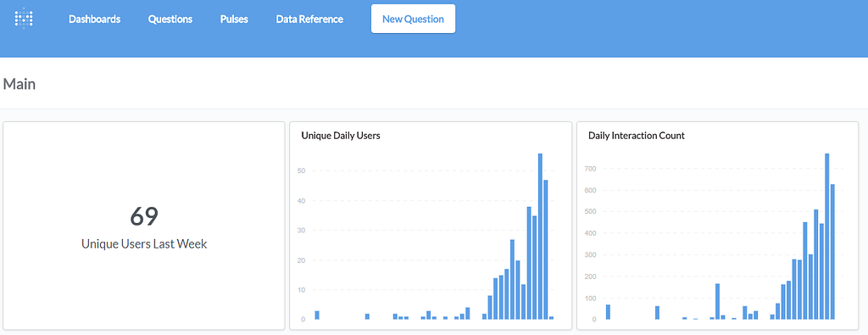The width and height of the screenshot is (868, 335).
Task: Click the second-tallest bar in Unique Daily Users
Action: [546, 249]
